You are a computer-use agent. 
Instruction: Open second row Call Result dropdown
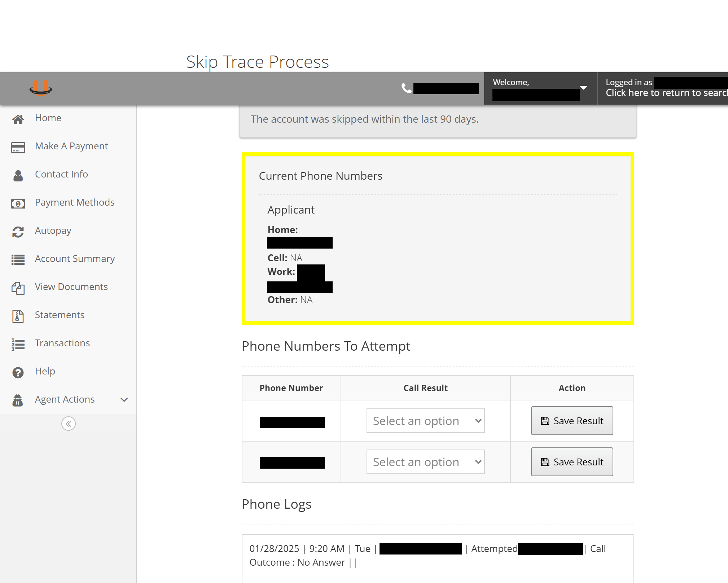pos(425,462)
